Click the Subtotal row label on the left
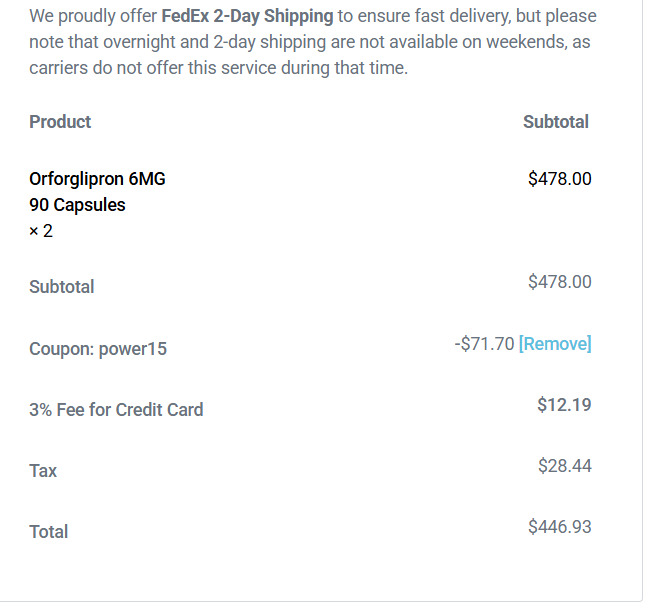 point(62,287)
